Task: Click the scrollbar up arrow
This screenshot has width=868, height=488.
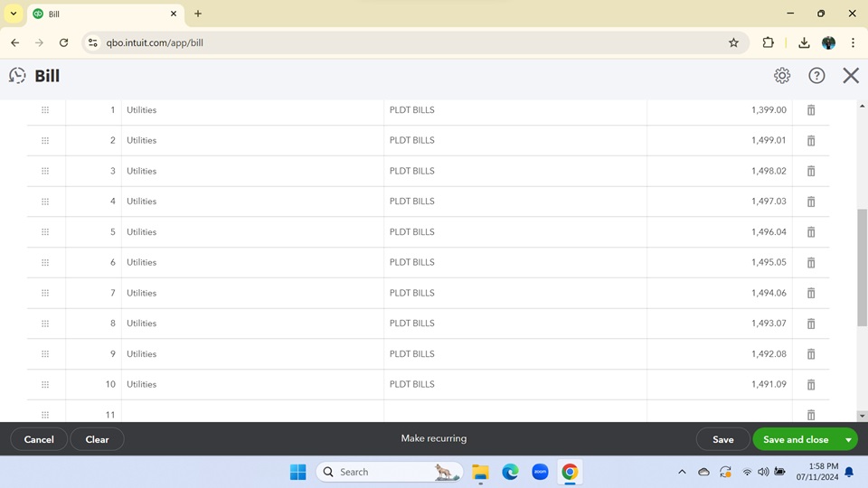Action: (862, 106)
